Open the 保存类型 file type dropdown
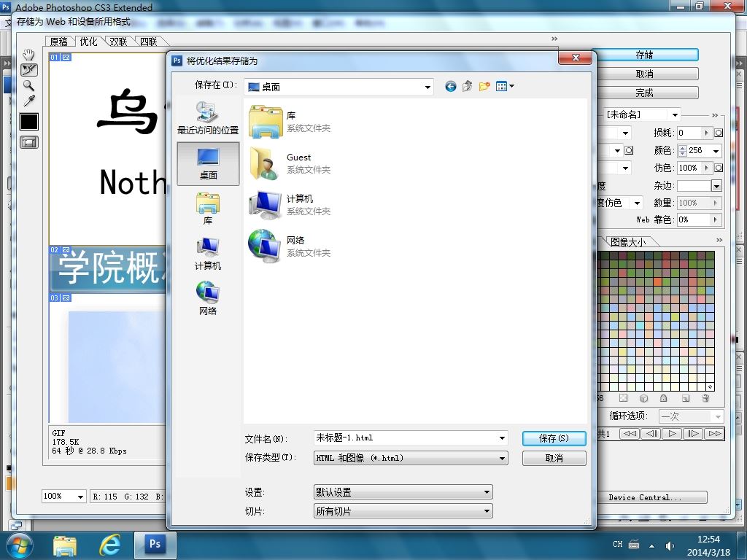This screenshot has height=560, width=747. point(411,458)
